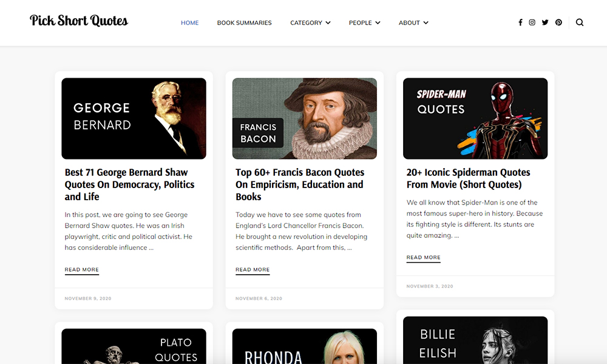Open the Book Summaries menu item
Image resolution: width=607 pixels, height=364 pixels.
point(244,23)
